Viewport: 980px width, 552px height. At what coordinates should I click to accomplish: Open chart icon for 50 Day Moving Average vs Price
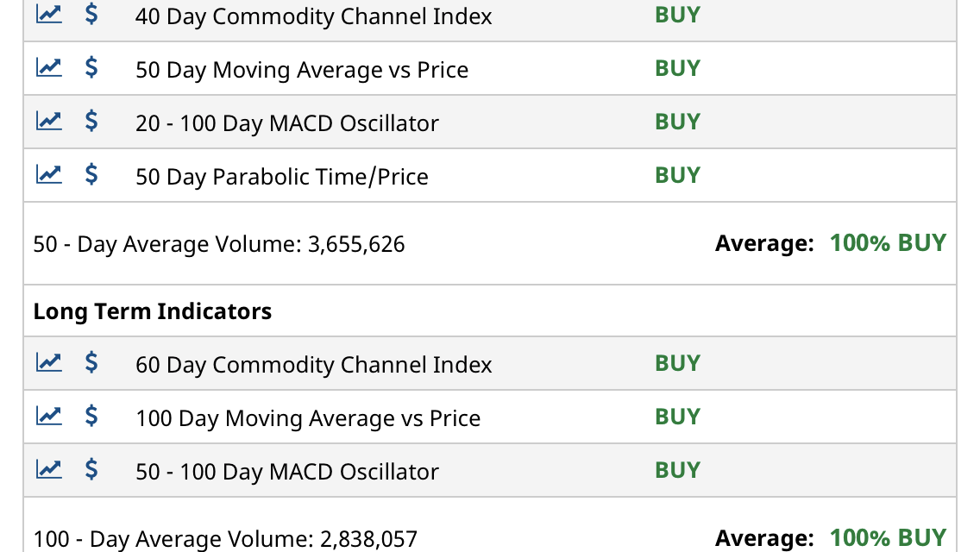(x=49, y=67)
